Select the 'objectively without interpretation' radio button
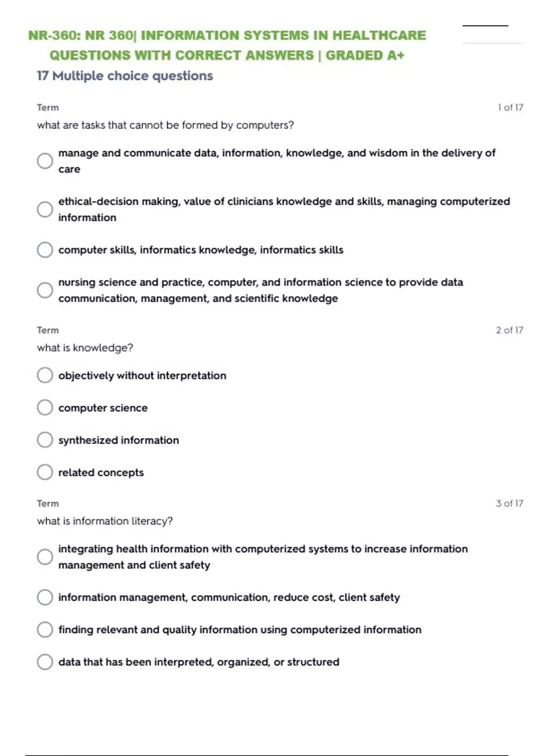 click(45, 375)
